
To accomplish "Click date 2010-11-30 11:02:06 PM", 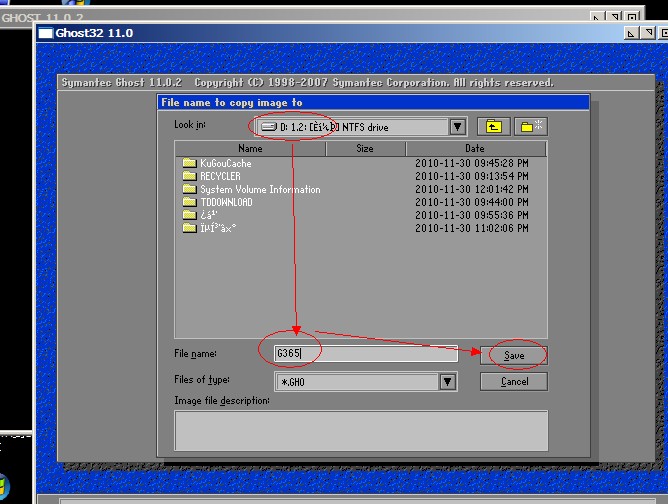I will (x=472, y=228).
